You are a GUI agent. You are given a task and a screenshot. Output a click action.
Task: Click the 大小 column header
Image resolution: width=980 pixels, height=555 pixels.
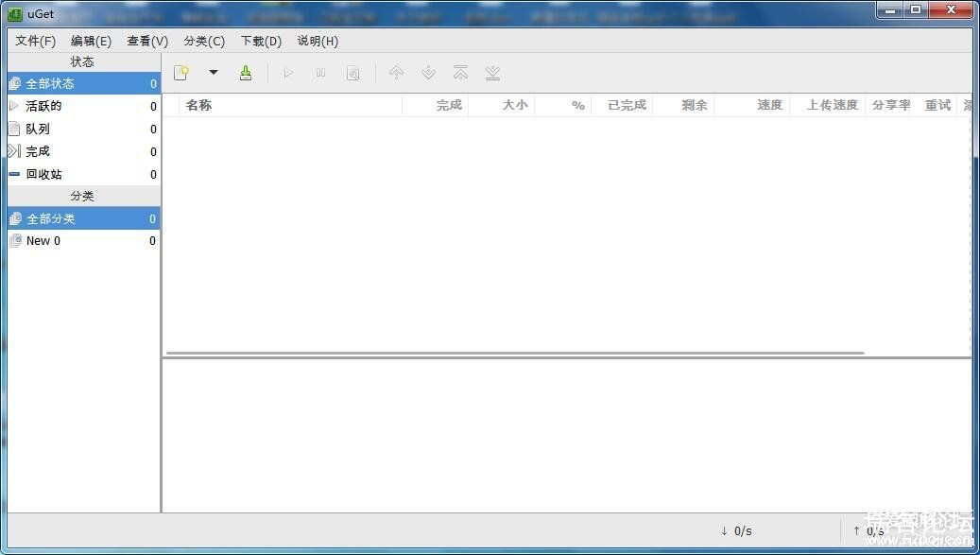point(502,105)
